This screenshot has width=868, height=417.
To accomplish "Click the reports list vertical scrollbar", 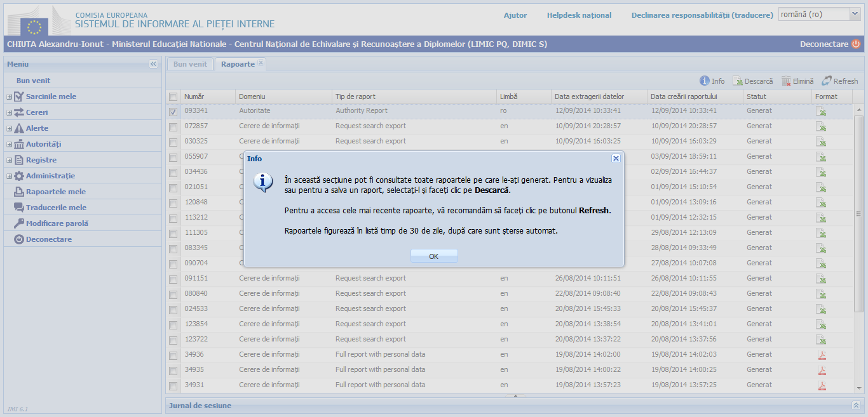I will pyautogui.click(x=858, y=213).
